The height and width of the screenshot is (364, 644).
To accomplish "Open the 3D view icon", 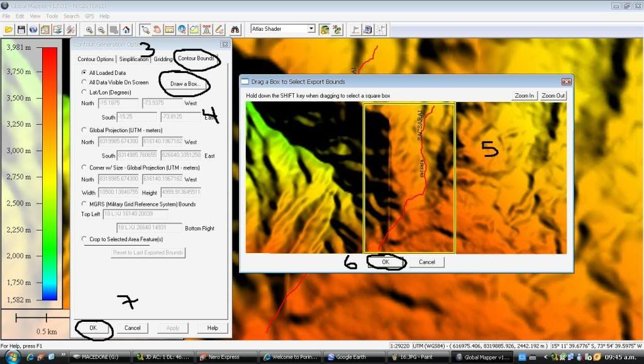I will (337, 30).
